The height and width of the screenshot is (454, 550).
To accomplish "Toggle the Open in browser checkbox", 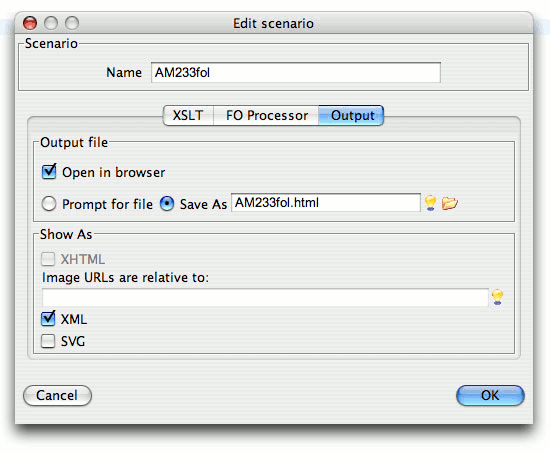I will click(x=49, y=172).
